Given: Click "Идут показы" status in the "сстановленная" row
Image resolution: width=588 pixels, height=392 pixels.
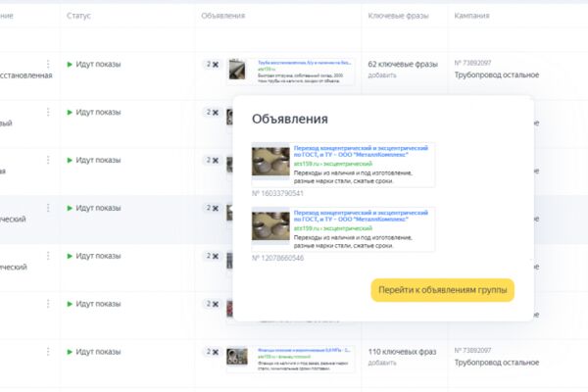Looking at the screenshot, I should [98, 64].
